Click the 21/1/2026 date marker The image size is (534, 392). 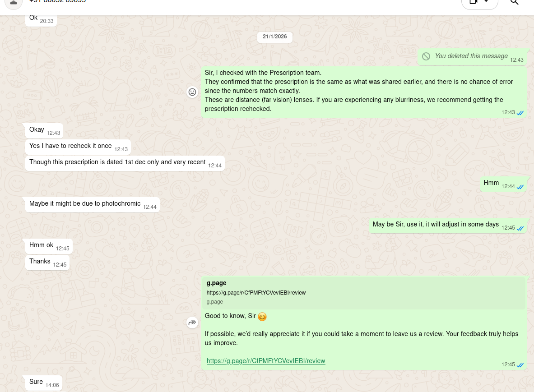tap(275, 37)
